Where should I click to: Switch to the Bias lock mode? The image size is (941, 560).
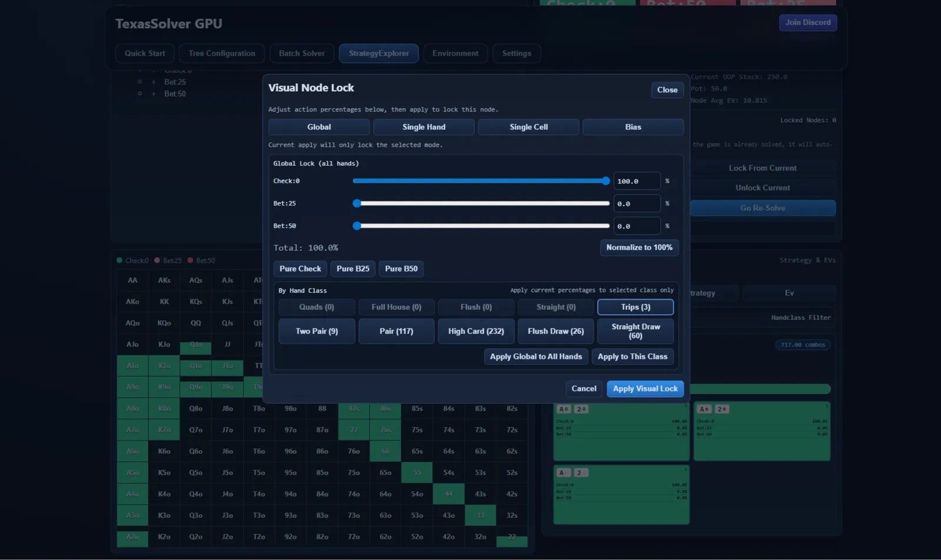point(633,126)
